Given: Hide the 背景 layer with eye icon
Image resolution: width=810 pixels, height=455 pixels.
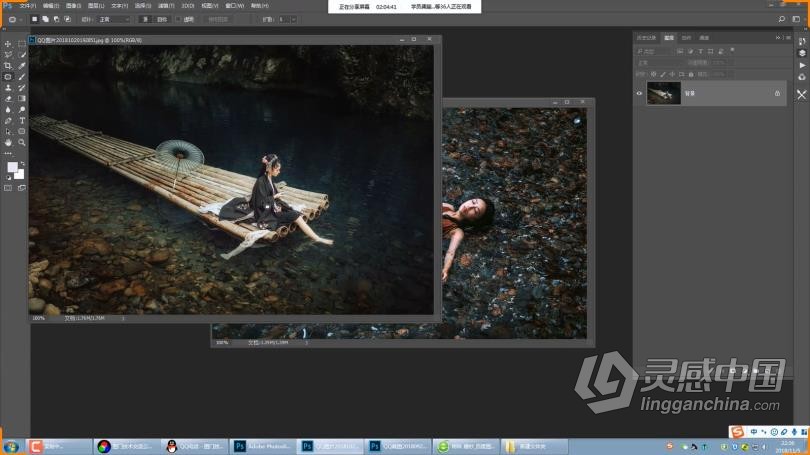Looking at the screenshot, I should (x=639, y=93).
